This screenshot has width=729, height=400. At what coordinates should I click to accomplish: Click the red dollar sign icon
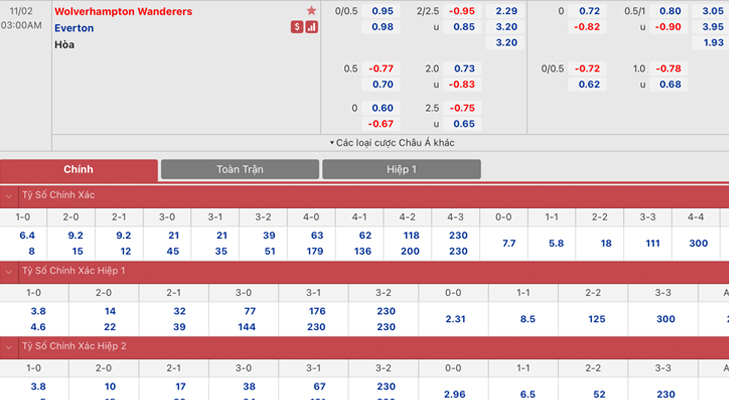point(297,27)
